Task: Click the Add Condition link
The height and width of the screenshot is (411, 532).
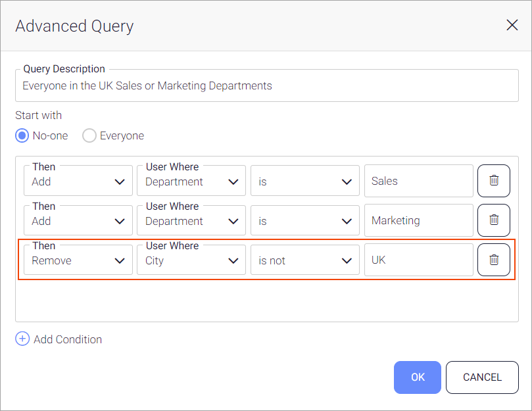Action: pos(68,339)
